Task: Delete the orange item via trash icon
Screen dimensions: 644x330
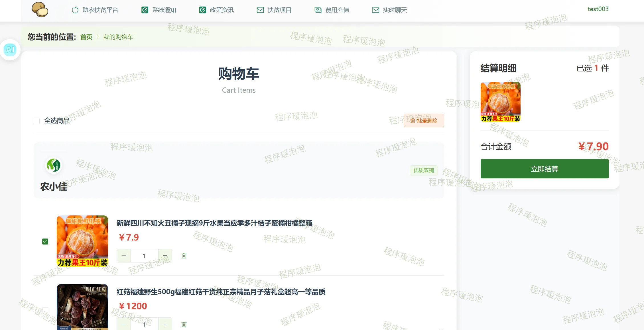Action: pyautogui.click(x=184, y=256)
